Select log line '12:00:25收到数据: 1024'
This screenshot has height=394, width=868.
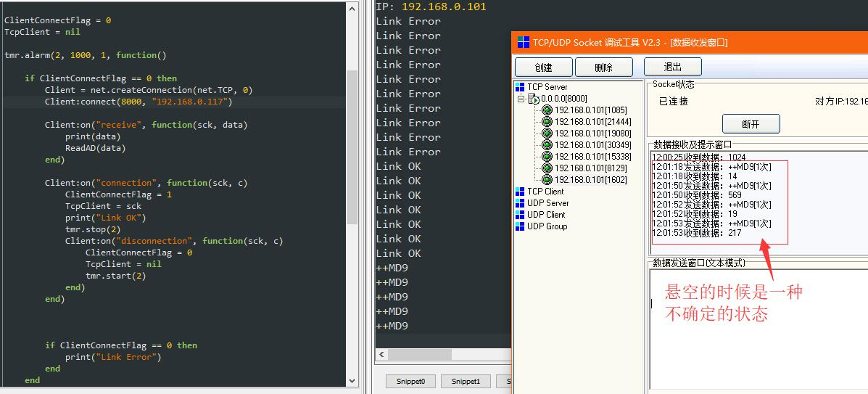click(698, 157)
